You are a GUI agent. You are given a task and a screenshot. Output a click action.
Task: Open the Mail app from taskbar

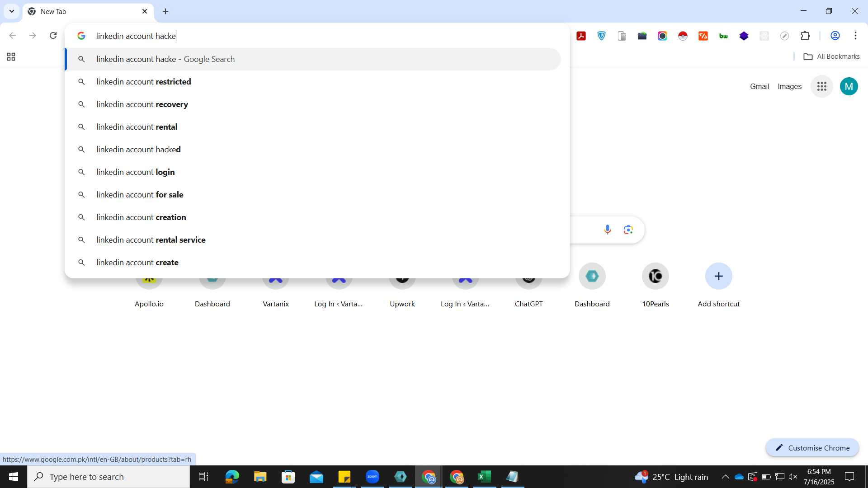316,477
